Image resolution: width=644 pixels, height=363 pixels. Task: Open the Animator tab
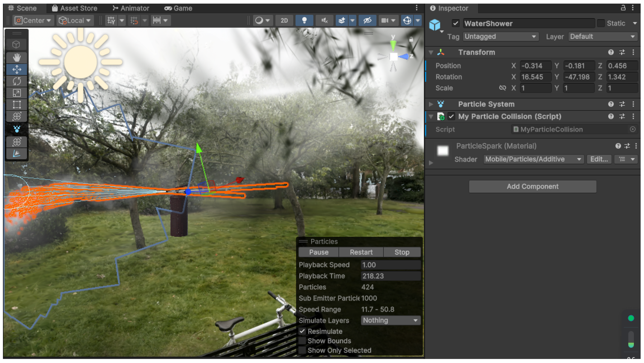click(131, 8)
